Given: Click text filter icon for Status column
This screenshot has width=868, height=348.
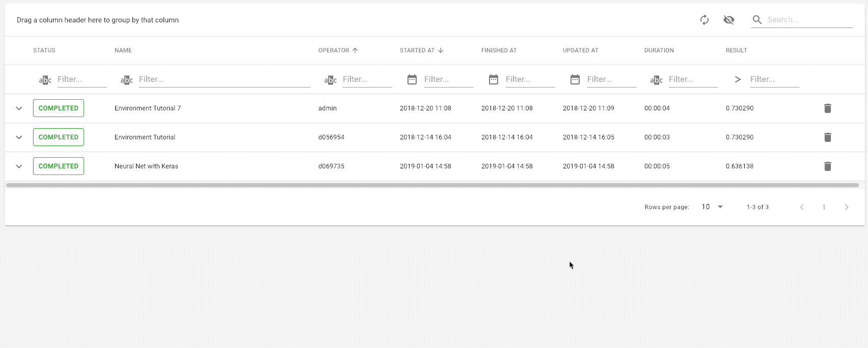Looking at the screenshot, I should [45, 80].
